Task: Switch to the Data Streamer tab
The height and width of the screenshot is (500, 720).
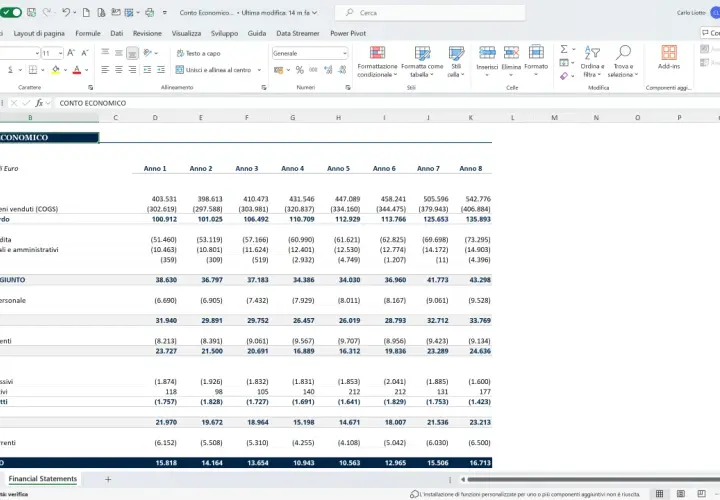Action: 298,33
